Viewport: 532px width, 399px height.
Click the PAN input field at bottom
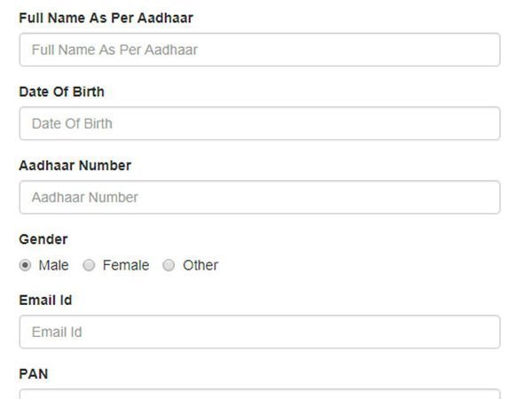pyautogui.click(x=259, y=394)
